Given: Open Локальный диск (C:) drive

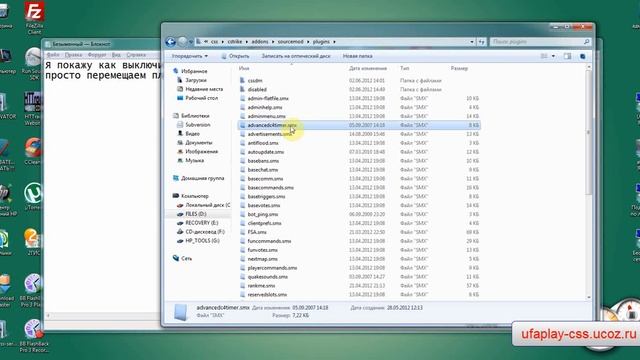Looking at the screenshot, I should [x=207, y=205].
